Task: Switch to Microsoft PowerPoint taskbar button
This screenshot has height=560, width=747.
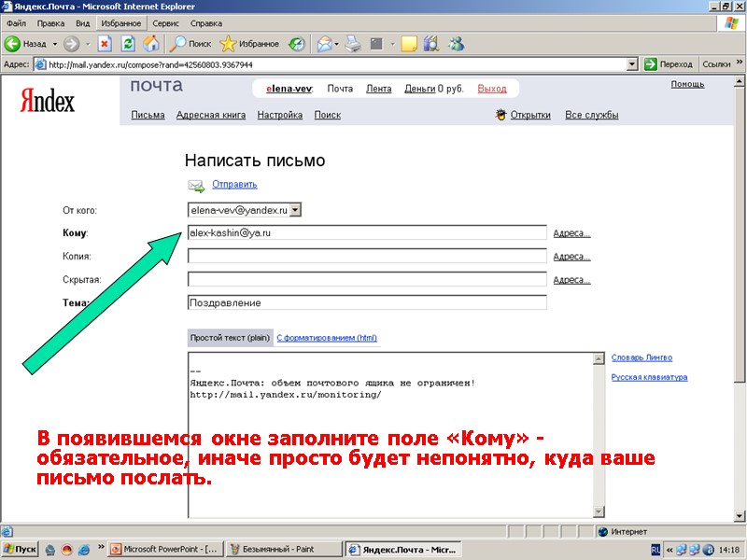Action: coord(164,549)
